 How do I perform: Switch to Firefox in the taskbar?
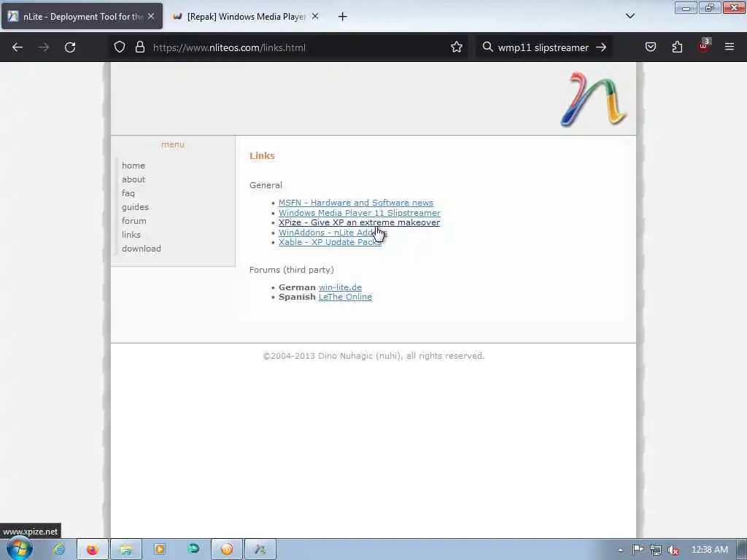click(x=93, y=550)
